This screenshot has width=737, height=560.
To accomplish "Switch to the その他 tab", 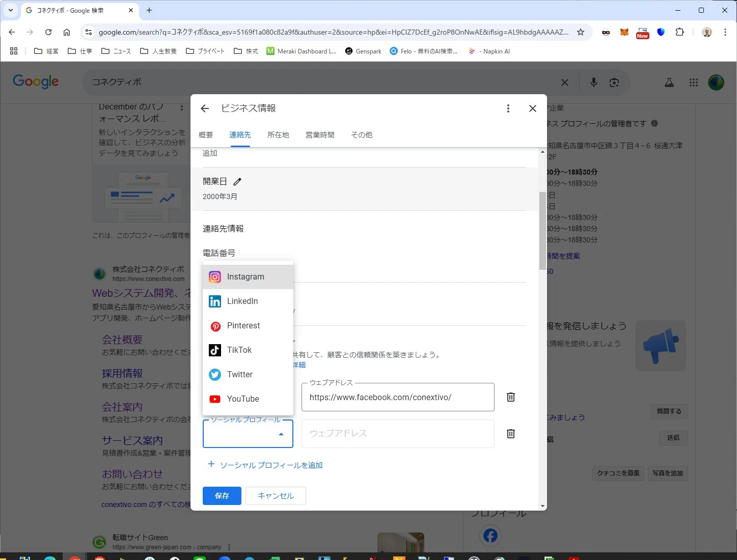I will pos(362,135).
